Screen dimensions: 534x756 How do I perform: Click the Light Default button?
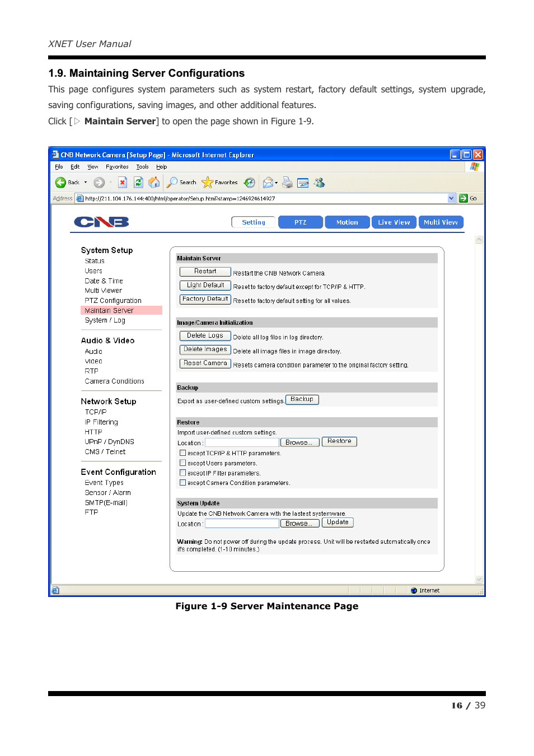pyautogui.click(x=205, y=286)
